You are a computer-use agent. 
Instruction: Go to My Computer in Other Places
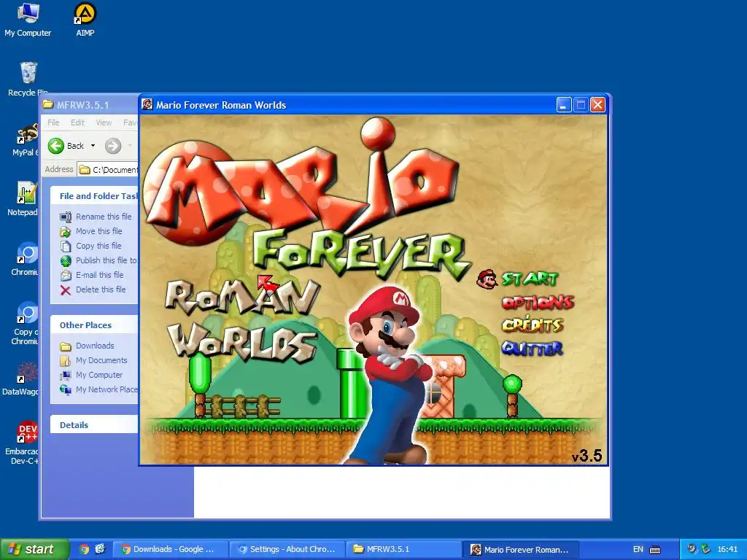click(99, 376)
